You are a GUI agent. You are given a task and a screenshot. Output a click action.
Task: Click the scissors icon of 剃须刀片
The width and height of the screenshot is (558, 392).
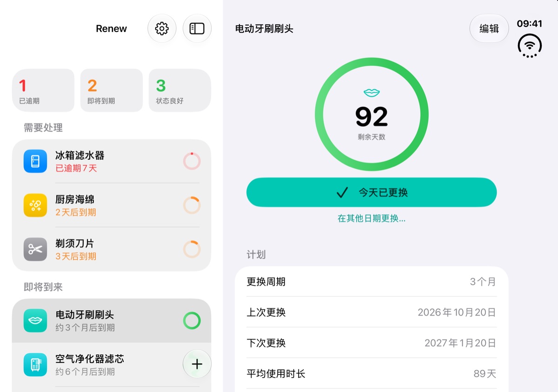pyautogui.click(x=35, y=249)
